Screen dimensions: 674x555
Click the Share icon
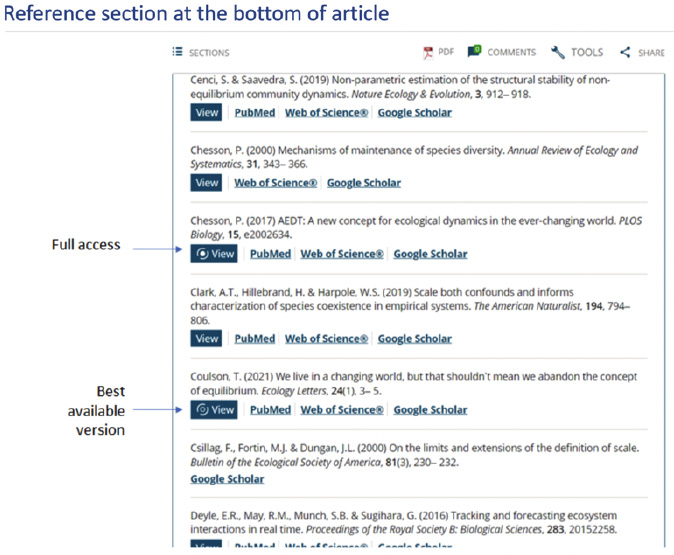tap(625, 52)
